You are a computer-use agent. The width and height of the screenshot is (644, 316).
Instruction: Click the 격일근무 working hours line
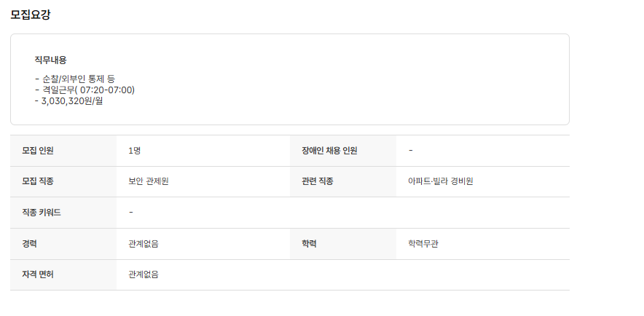pos(85,90)
